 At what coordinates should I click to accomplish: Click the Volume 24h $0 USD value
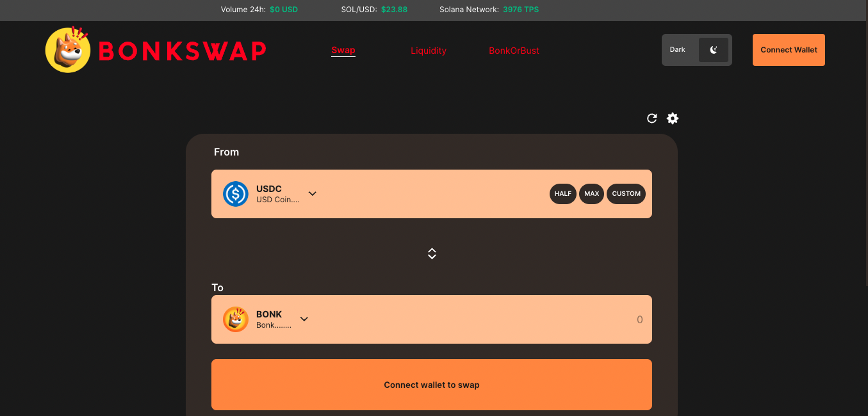point(284,10)
